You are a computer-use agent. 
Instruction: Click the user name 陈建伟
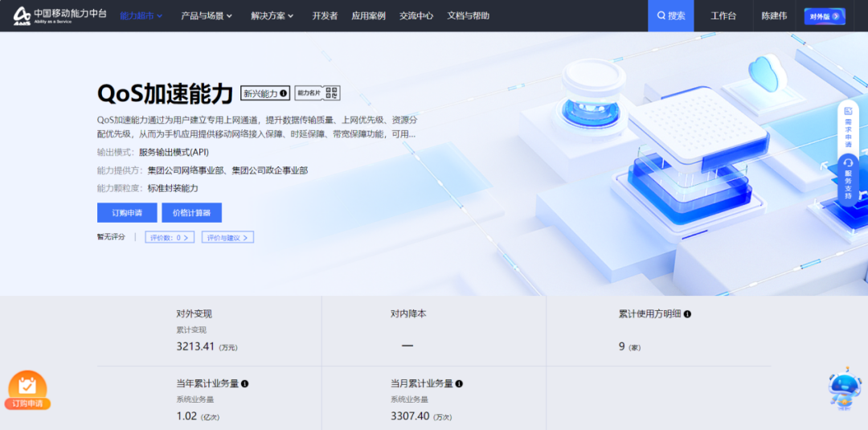click(774, 16)
